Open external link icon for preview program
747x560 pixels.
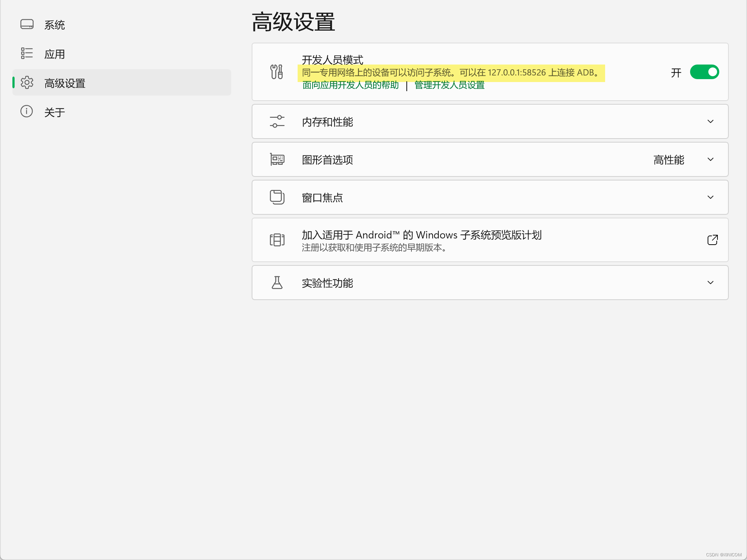click(x=712, y=240)
